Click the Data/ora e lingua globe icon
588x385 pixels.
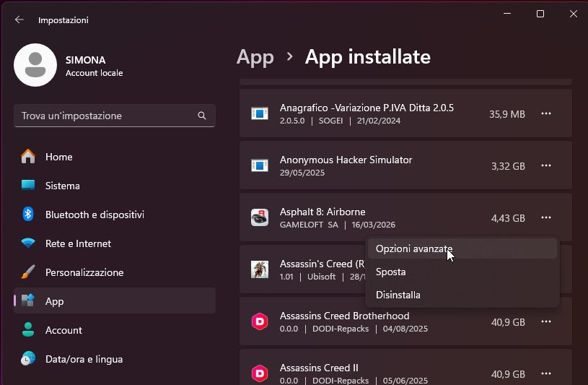point(28,358)
